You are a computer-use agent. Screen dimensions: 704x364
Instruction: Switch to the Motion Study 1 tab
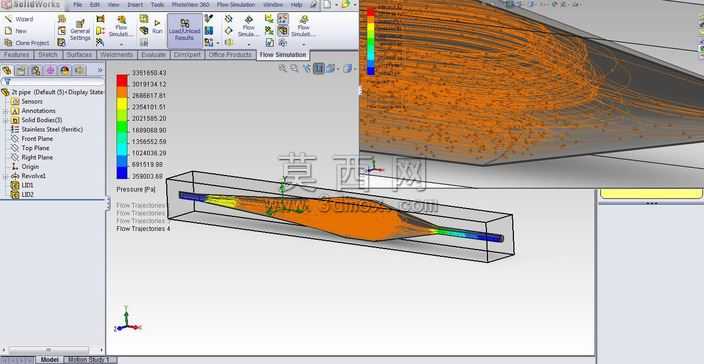(90, 360)
